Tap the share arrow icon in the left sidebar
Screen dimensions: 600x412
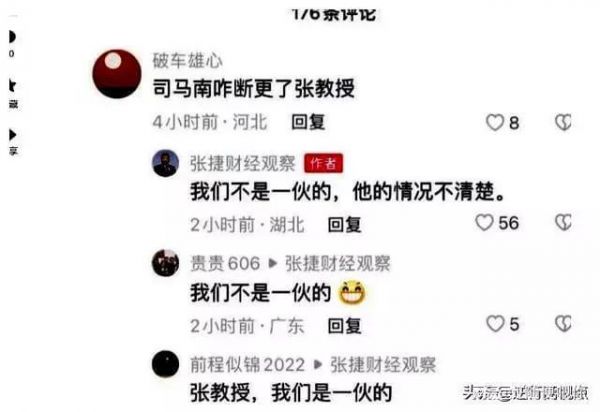(13, 135)
